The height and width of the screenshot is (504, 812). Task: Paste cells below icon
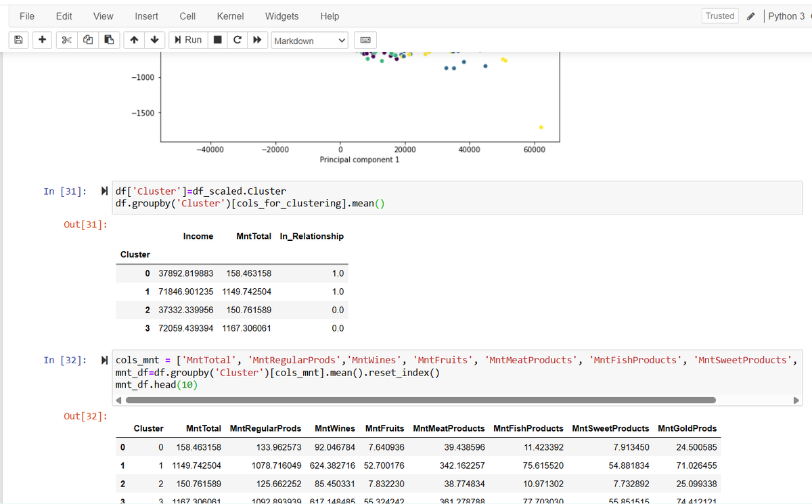pyautogui.click(x=109, y=40)
